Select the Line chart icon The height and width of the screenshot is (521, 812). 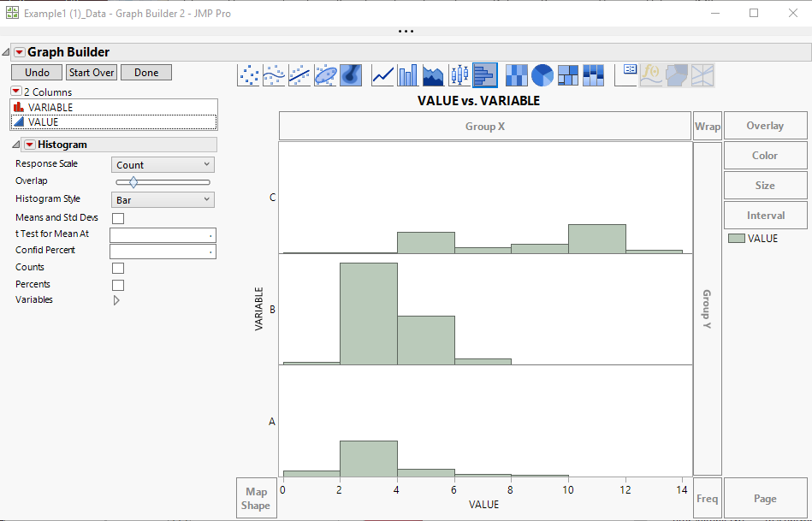tap(382, 75)
